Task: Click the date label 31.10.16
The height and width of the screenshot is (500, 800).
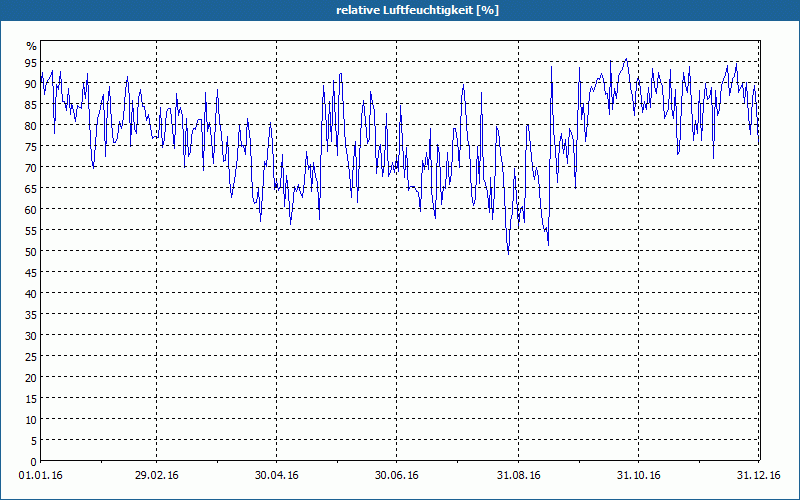Action: (x=638, y=476)
